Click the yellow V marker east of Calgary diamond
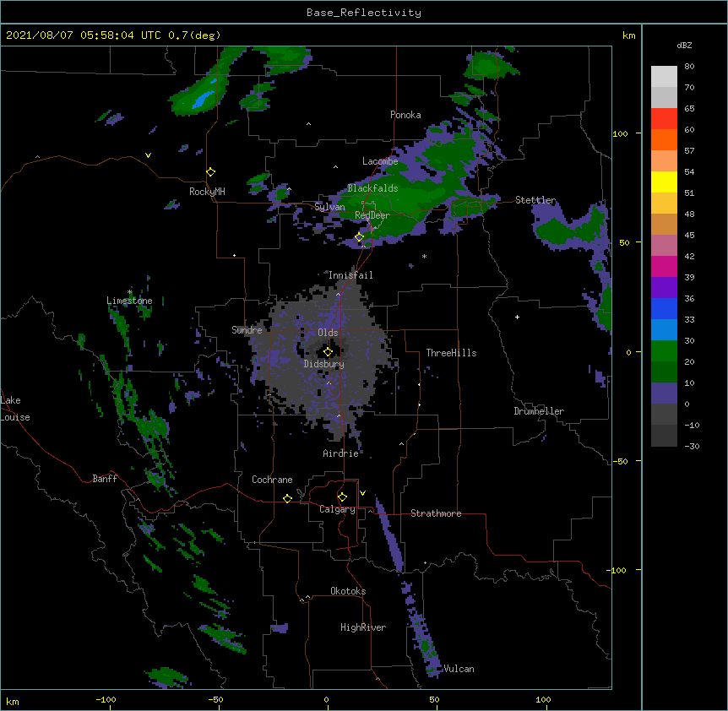This screenshot has height=711, width=728. point(362,493)
